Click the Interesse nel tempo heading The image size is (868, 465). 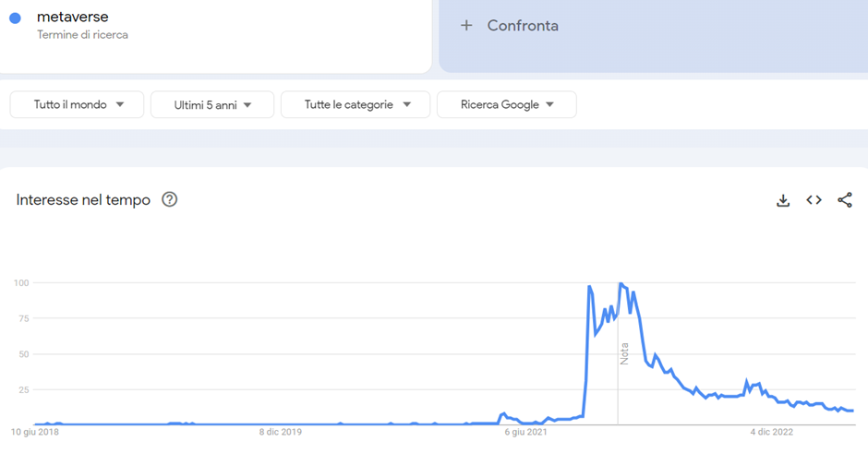coord(83,199)
